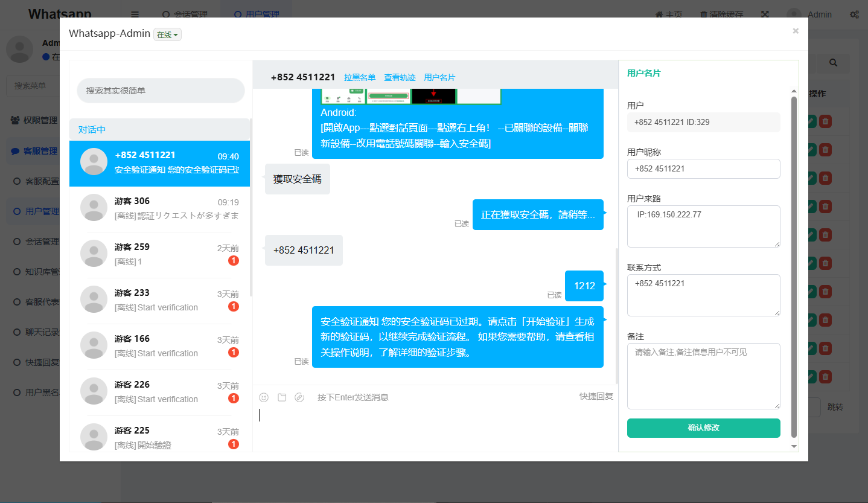Click the 用户昵称 input field
Image resolution: width=868 pixels, height=503 pixels.
click(704, 169)
